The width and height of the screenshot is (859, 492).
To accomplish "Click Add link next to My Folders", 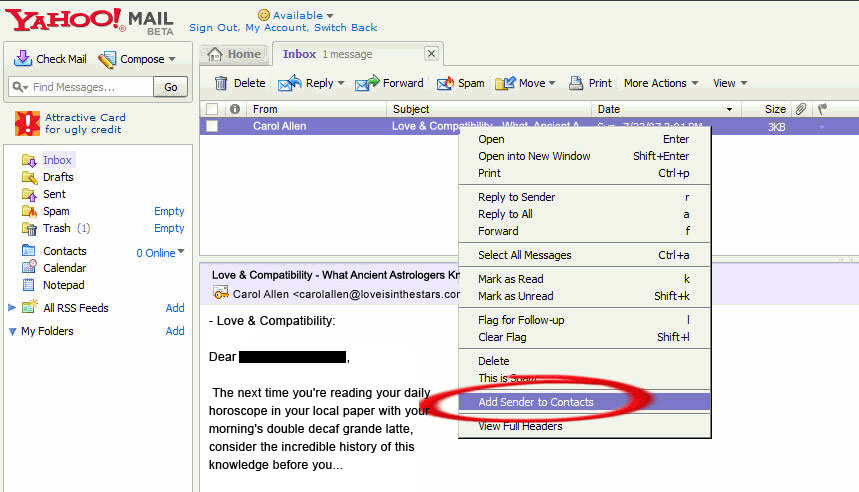I will pos(175,331).
